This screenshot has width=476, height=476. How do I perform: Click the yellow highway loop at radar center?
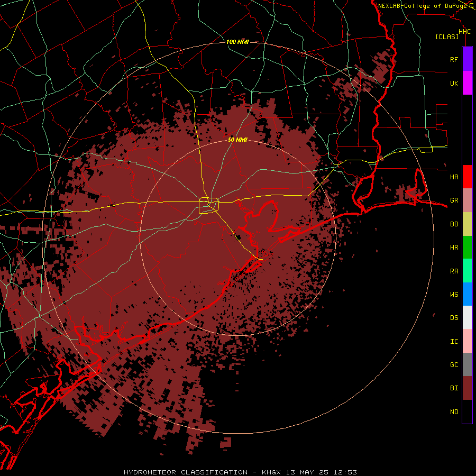tap(209, 206)
